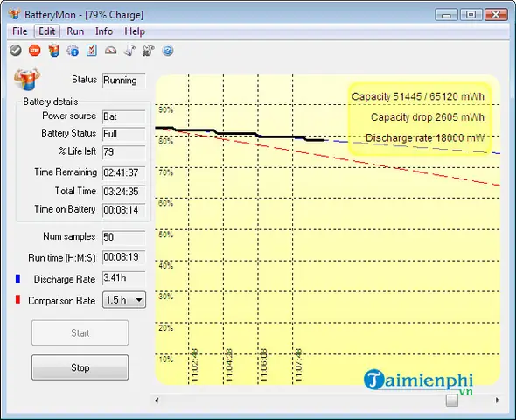Open the Help menu
Image resolution: width=516 pixels, height=420 pixels.
135,31
